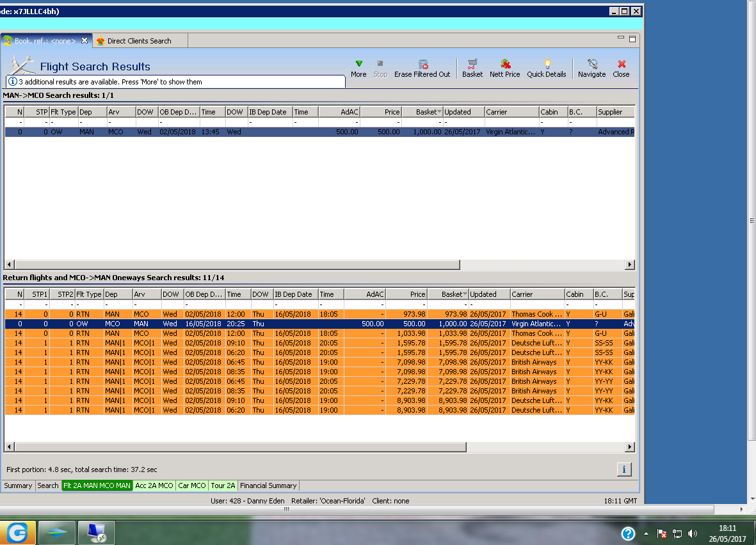Select the Book ref none tab

(x=45, y=41)
